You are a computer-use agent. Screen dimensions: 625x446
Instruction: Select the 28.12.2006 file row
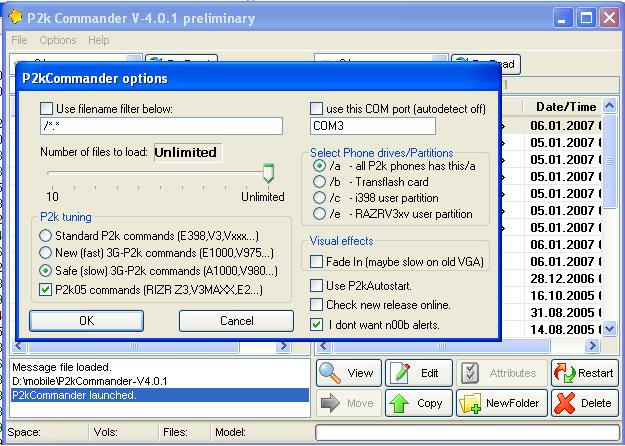(x=550, y=278)
